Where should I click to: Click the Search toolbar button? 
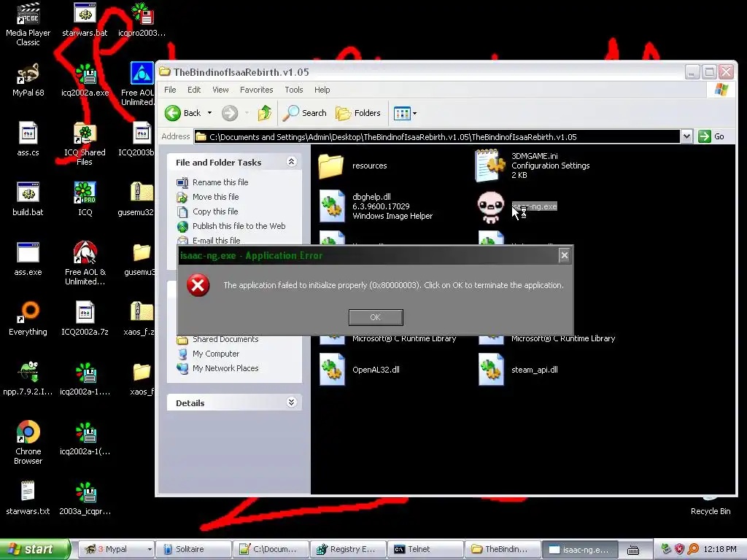point(305,113)
